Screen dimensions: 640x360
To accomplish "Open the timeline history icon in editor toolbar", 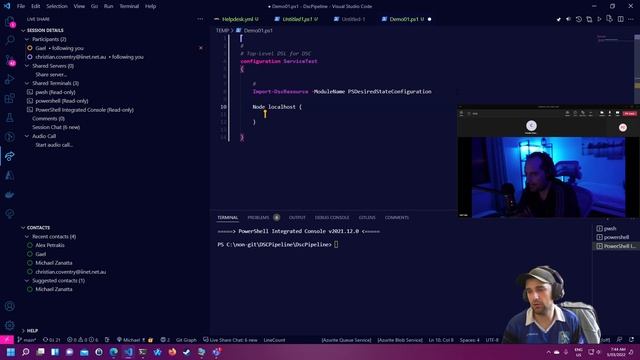I will coord(578,19).
